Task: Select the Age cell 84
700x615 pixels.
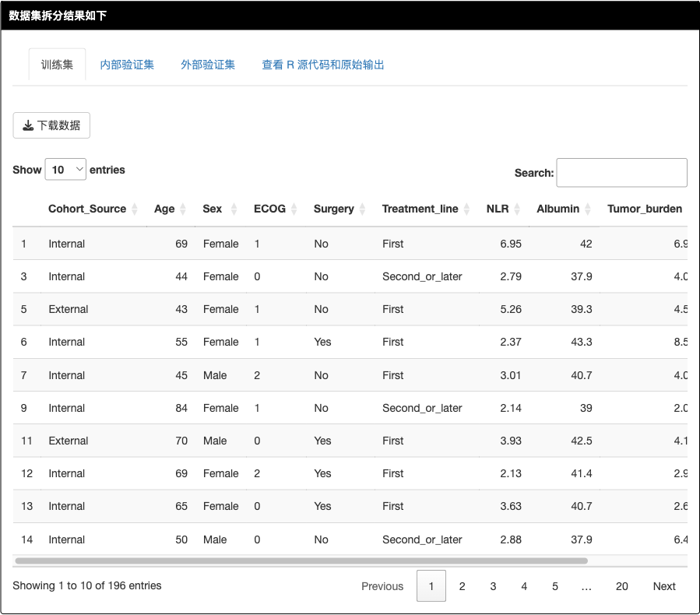Action: (181, 408)
